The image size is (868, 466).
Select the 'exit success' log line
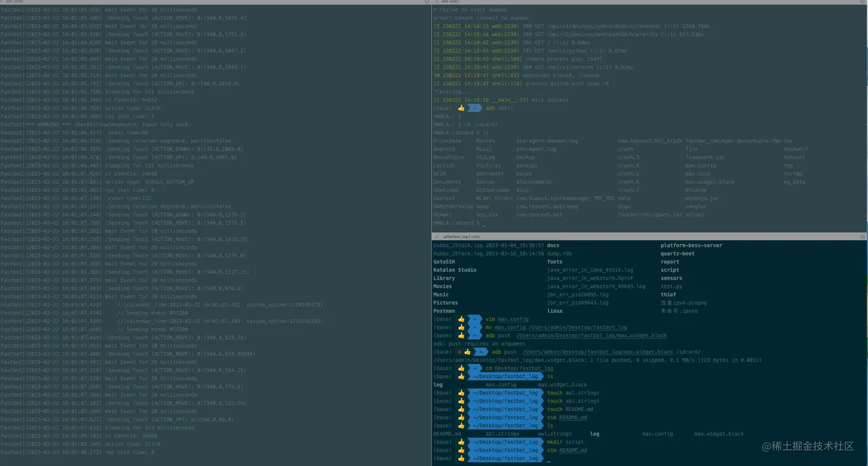pyautogui.click(x=501, y=100)
